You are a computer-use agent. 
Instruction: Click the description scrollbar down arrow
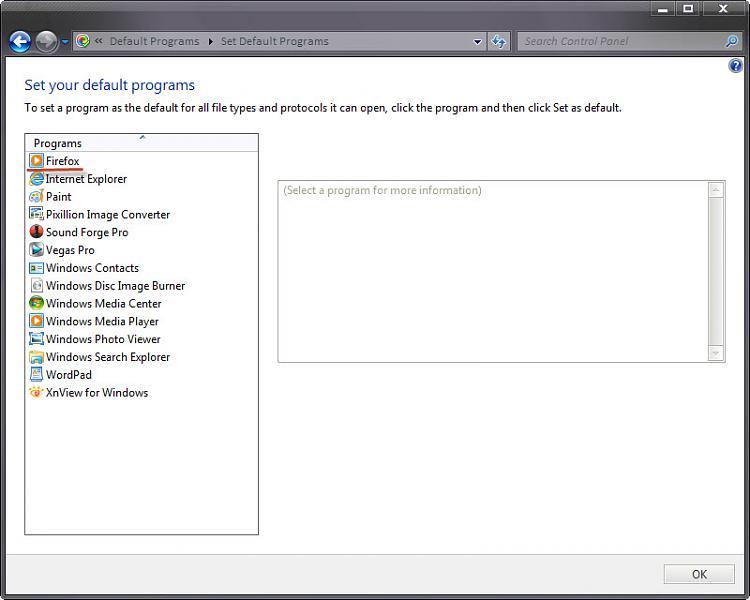[716, 353]
